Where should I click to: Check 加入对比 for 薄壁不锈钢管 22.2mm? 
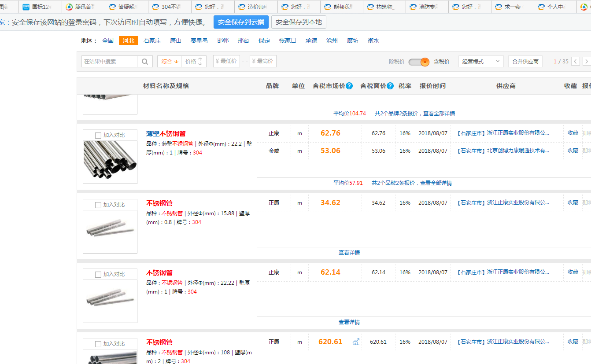click(98, 136)
